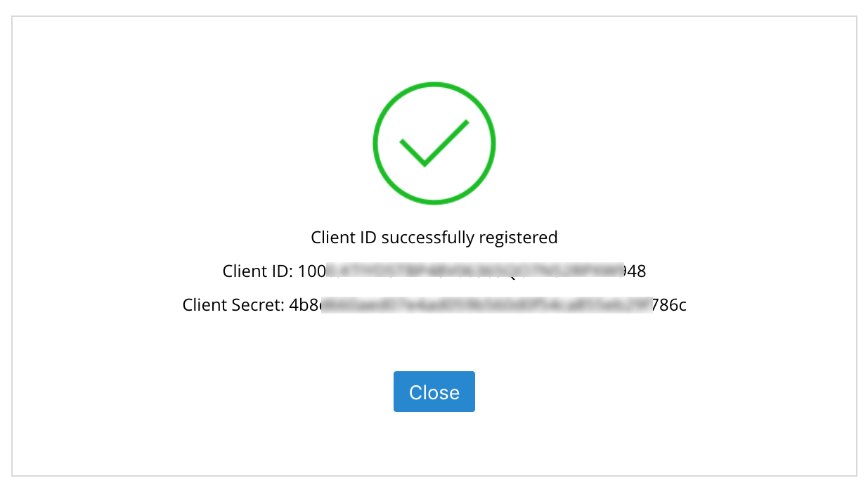Click the blurred middle of the Client Secret
868x490 pixels.
[485, 305]
